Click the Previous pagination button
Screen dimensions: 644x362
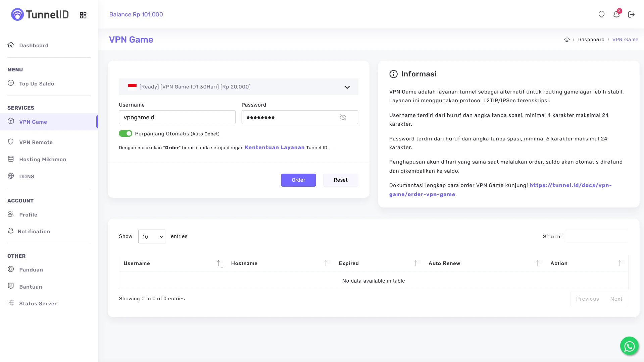point(587,299)
